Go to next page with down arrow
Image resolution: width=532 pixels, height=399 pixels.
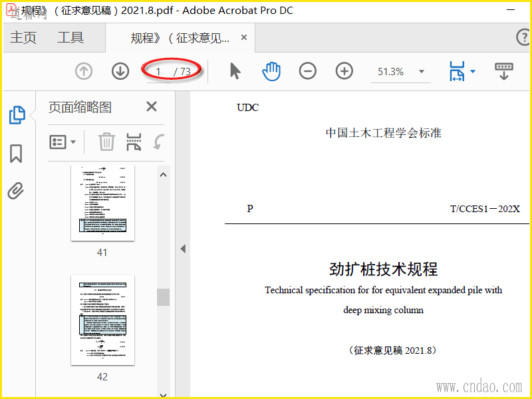click(x=120, y=72)
